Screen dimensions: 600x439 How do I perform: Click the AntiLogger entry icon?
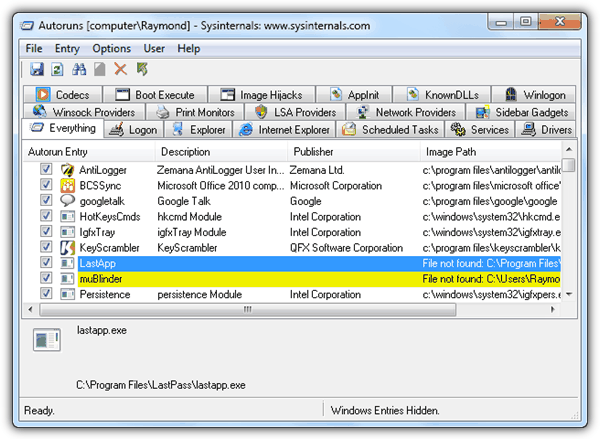pyautogui.click(x=68, y=170)
